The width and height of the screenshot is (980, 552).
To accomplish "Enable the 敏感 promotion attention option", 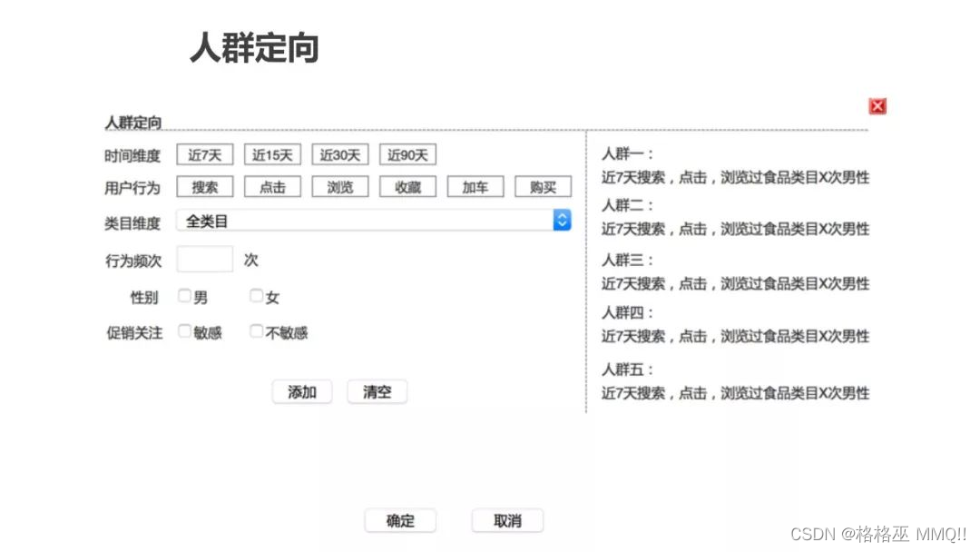I will 185,331.
